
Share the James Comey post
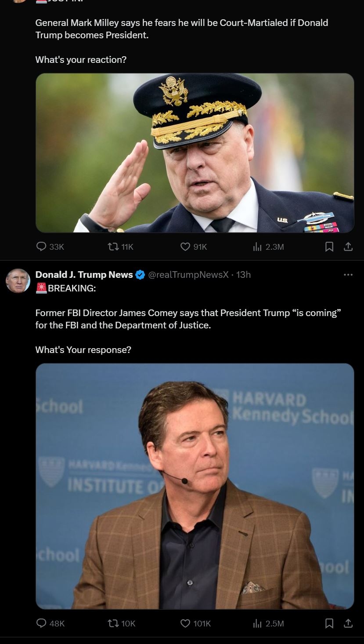(348, 623)
